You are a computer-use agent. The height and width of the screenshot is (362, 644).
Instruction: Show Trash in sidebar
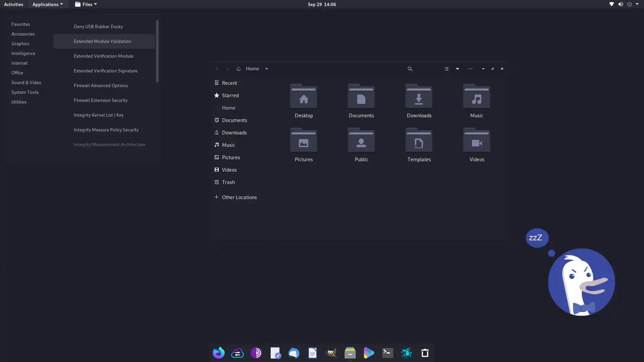point(228,182)
